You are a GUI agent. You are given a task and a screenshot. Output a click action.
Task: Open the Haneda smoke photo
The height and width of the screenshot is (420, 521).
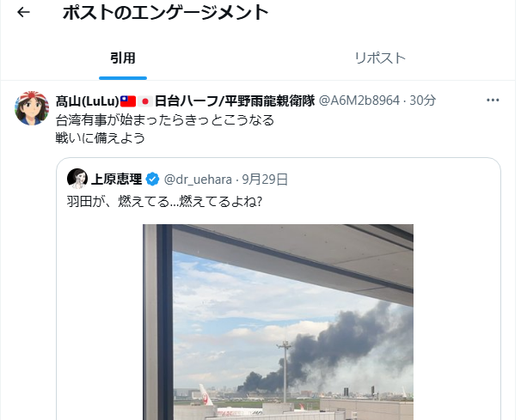click(278, 322)
